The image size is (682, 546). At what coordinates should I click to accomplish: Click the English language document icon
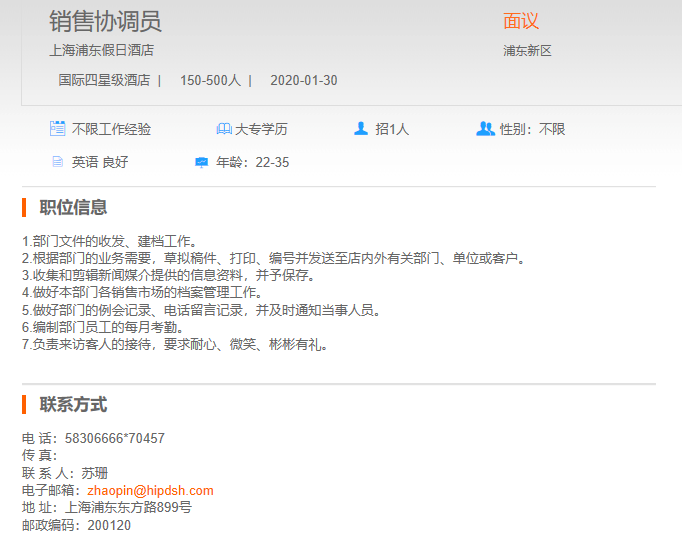tap(58, 162)
